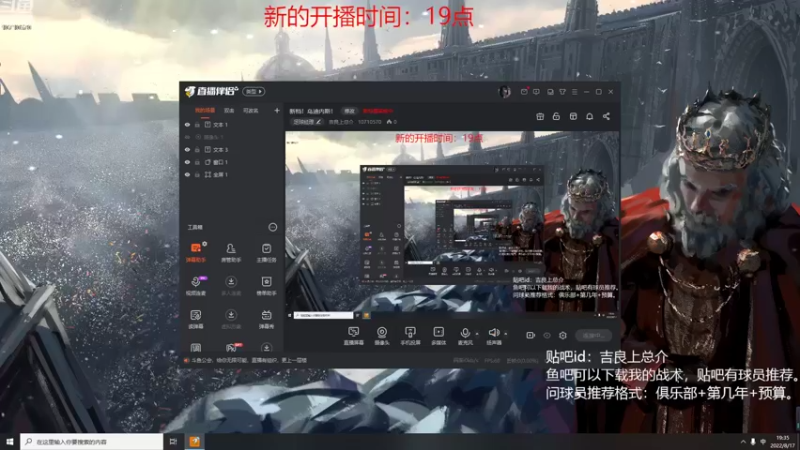Toggle visibility of the 全屏 1 layer
The height and width of the screenshot is (450, 800).
point(187,174)
